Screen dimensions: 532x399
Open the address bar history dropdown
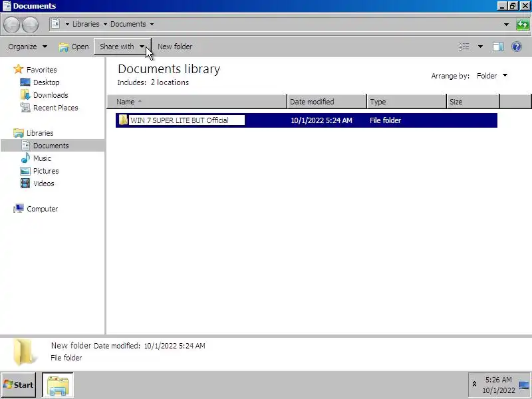506,25
